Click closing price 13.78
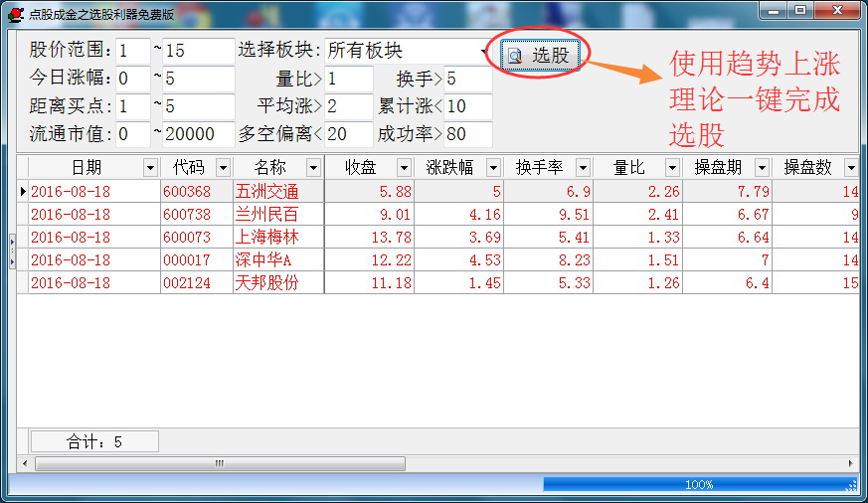The image size is (868, 503). pos(392,238)
